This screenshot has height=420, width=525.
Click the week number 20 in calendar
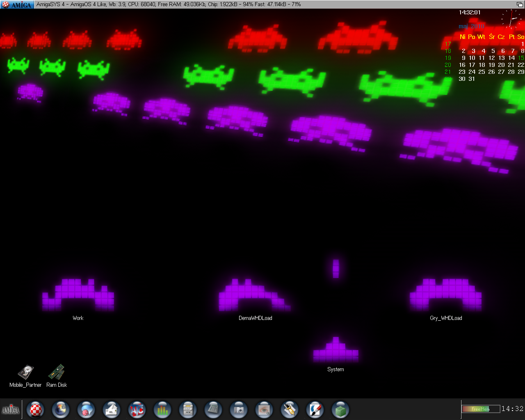[x=448, y=65]
